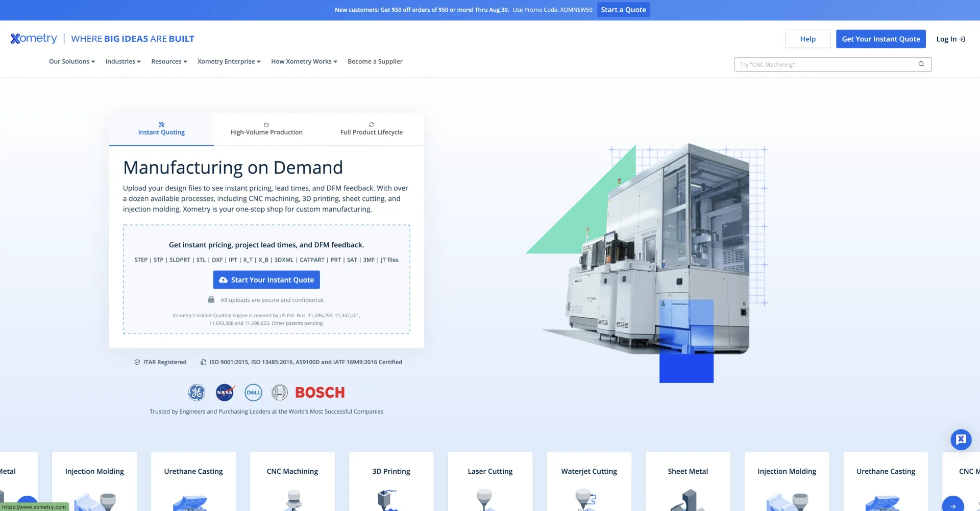This screenshot has height=511, width=980.
Task: Click the BOSCH logo text
Action: [320, 392]
